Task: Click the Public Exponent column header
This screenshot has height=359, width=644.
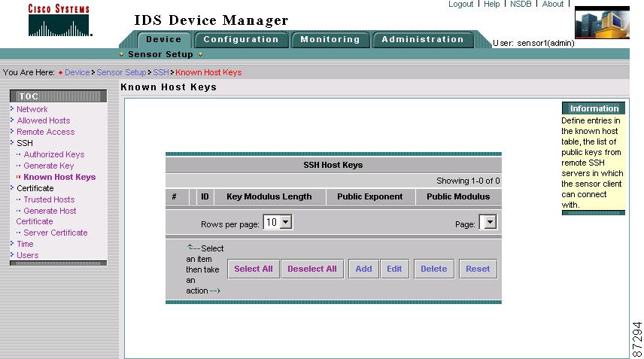Action: click(x=370, y=196)
